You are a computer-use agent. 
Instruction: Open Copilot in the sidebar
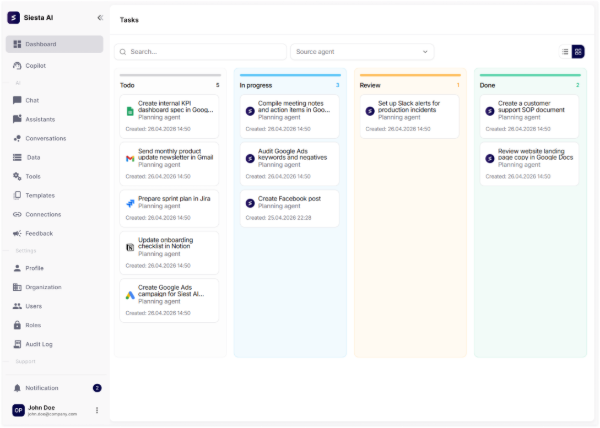pos(36,66)
